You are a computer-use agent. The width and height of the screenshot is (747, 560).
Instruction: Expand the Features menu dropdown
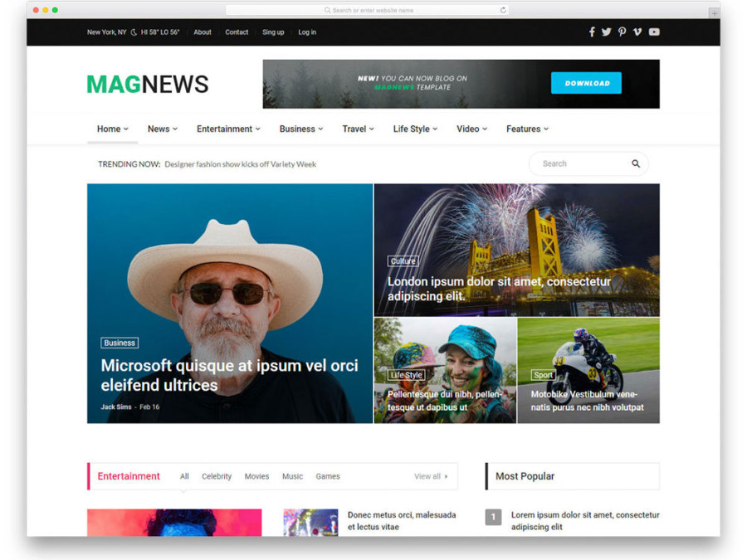527,129
